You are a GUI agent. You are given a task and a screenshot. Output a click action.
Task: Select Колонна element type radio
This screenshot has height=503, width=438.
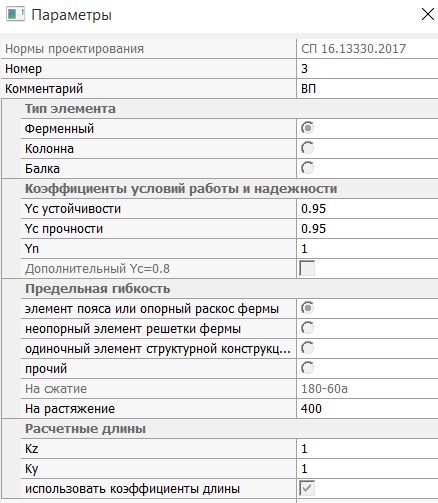[307, 148]
